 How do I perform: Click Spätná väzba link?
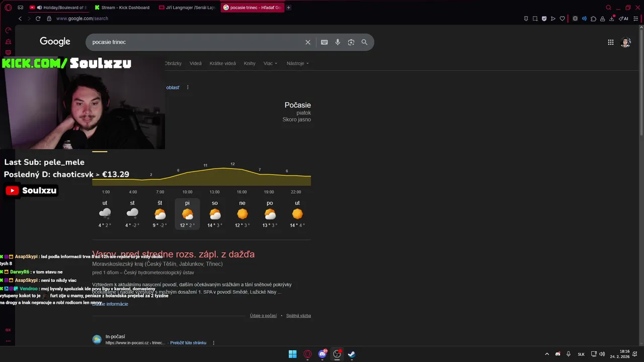point(298,316)
